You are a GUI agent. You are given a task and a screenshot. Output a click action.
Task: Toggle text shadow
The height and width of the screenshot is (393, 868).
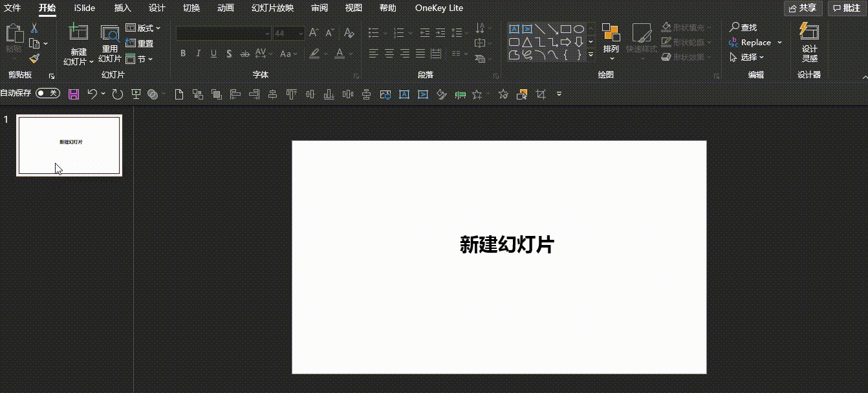pos(229,54)
